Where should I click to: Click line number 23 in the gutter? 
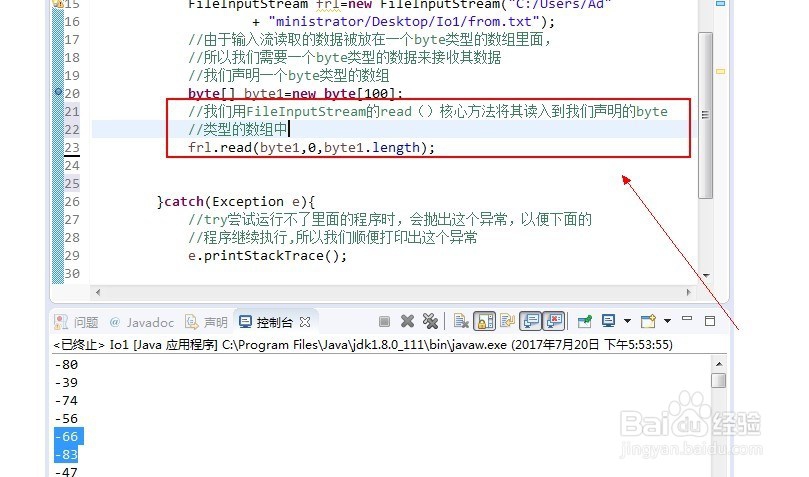click(x=72, y=148)
